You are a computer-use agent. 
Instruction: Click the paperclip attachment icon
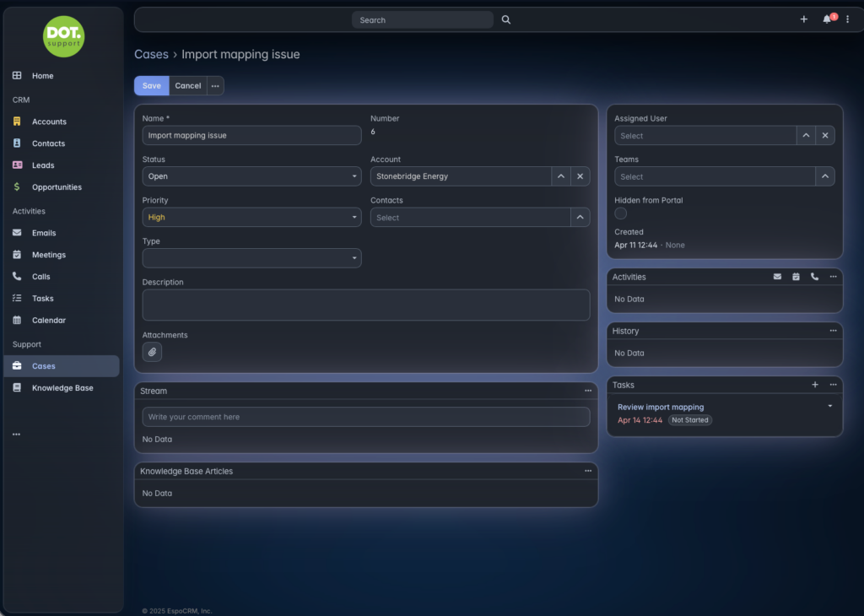click(x=152, y=352)
